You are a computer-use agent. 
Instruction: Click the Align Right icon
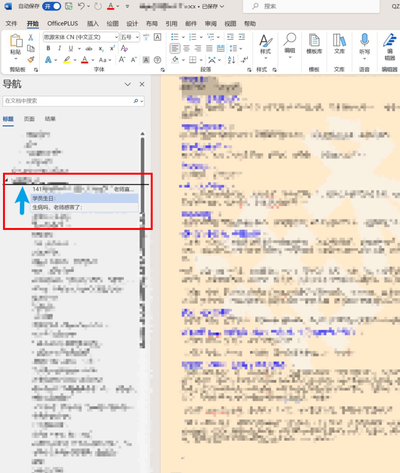(x=198, y=49)
